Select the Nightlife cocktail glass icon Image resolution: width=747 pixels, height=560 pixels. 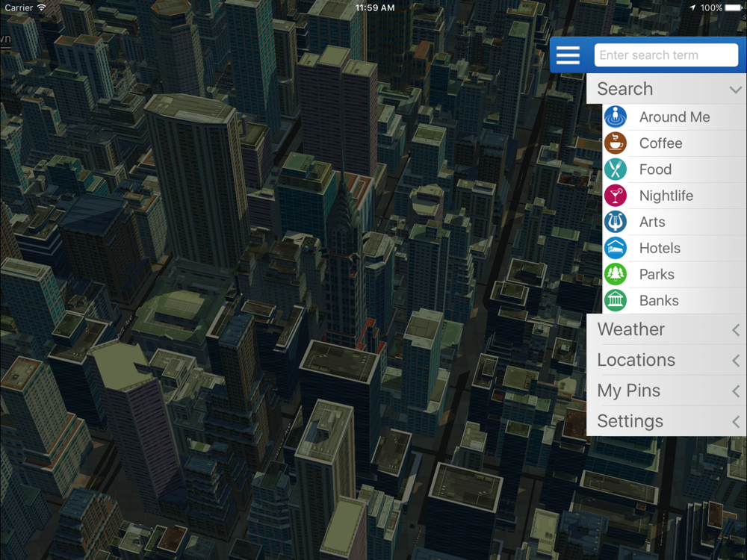click(x=615, y=196)
